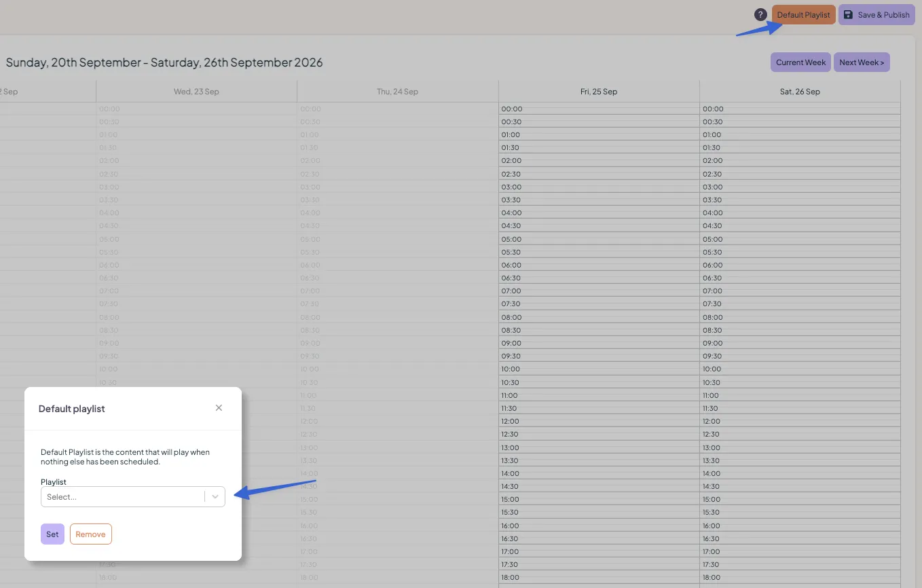Close the Default playlist dialog
Image resolution: width=922 pixels, height=588 pixels.
coord(219,408)
